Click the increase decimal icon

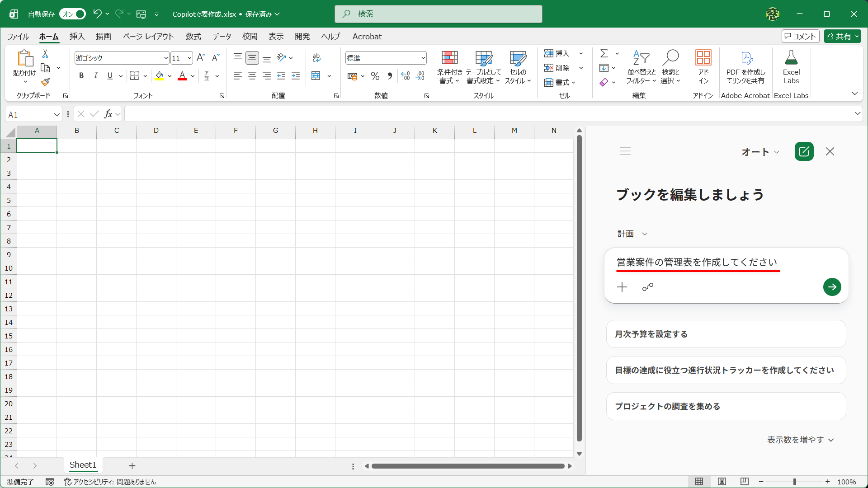(x=406, y=76)
